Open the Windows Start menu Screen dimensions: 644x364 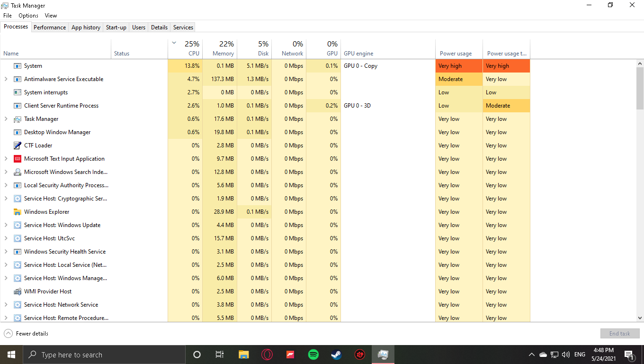(x=11, y=355)
